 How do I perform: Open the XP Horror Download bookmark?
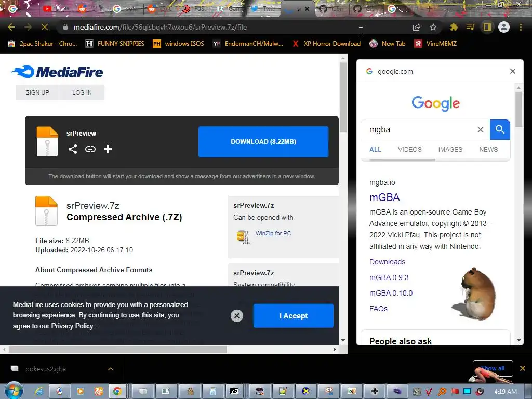point(326,44)
